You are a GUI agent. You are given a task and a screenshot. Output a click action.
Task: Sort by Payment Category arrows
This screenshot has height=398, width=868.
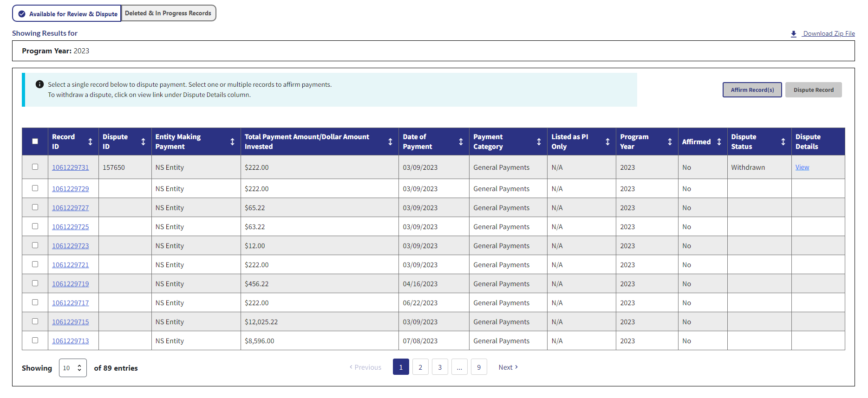[x=539, y=142]
